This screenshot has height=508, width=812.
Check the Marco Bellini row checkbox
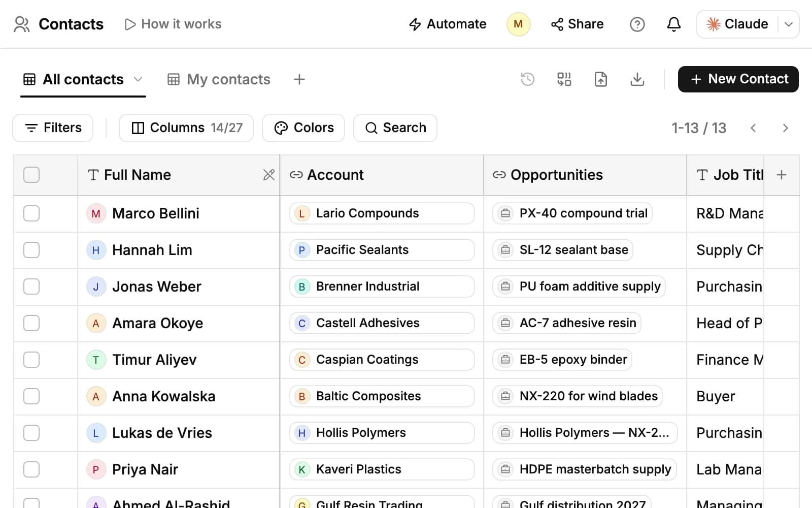click(31, 213)
